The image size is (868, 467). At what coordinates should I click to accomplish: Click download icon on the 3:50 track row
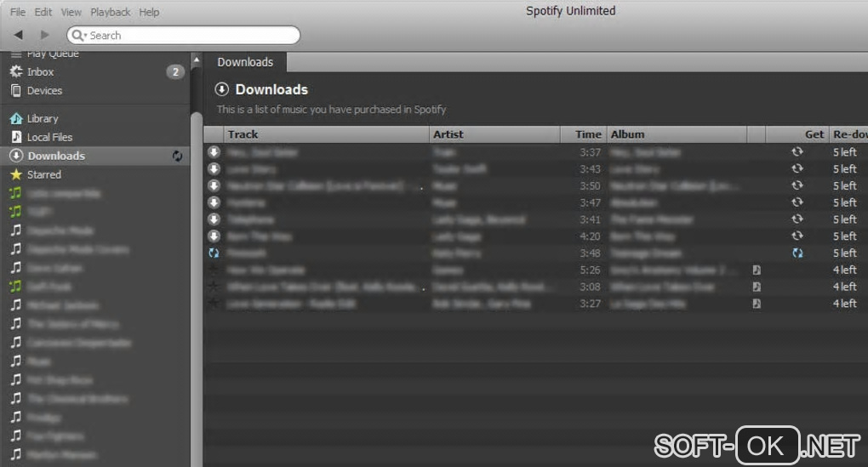click(214, 185)
